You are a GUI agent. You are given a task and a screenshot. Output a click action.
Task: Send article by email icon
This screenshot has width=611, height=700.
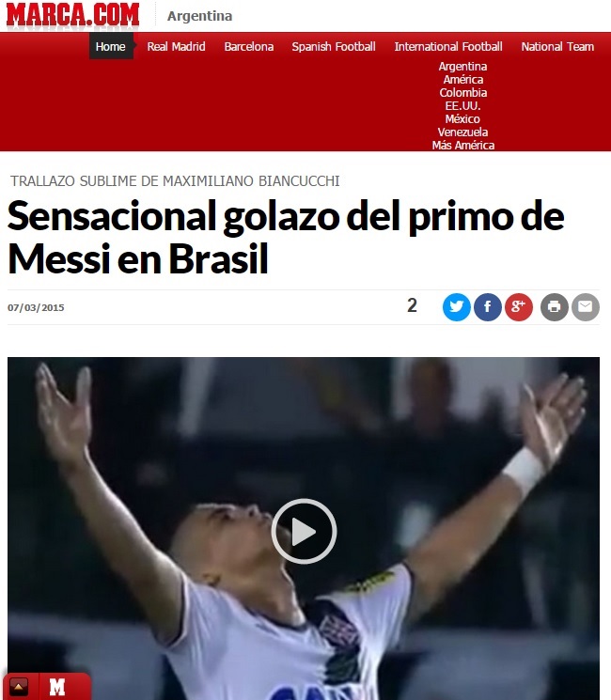586,307
